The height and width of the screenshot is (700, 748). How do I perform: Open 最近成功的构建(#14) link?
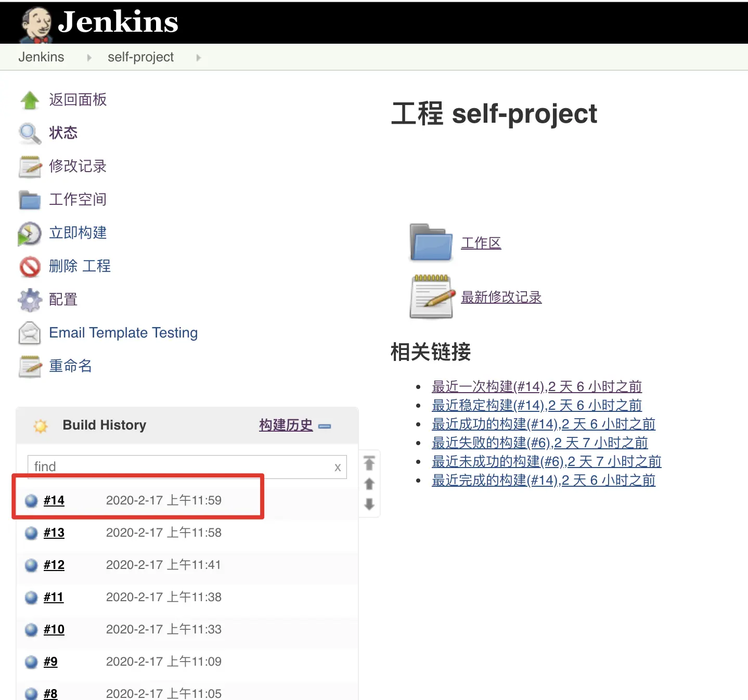click(544, 424)
